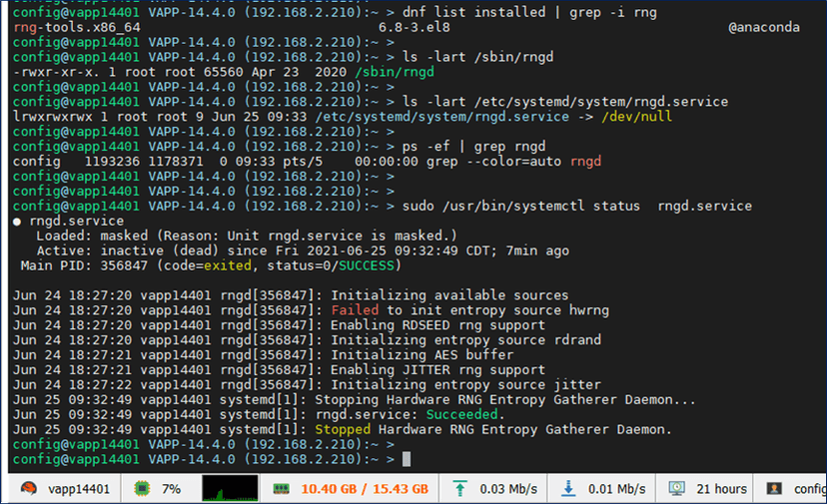This screenshot has height=504, width=827.
Task: Open the CPU usage history graph
Action: click(229, 489)
